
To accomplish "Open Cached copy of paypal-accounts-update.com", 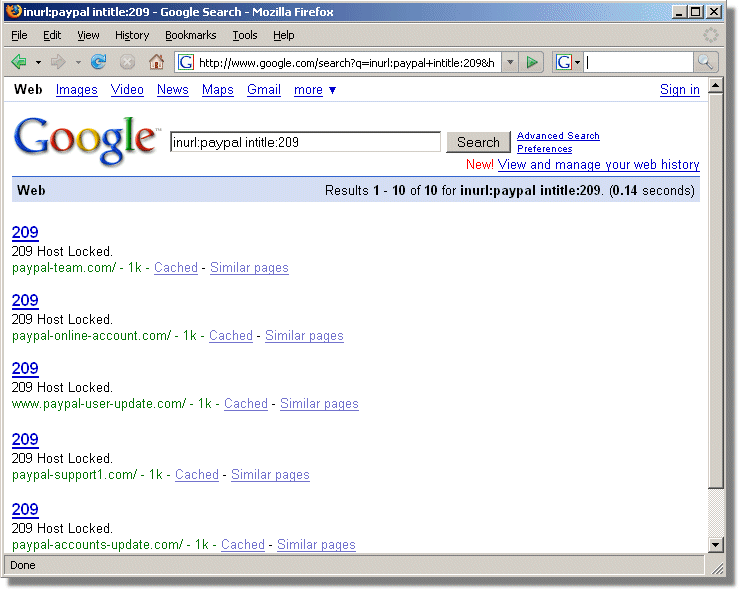I will click(x=243, y=544).
